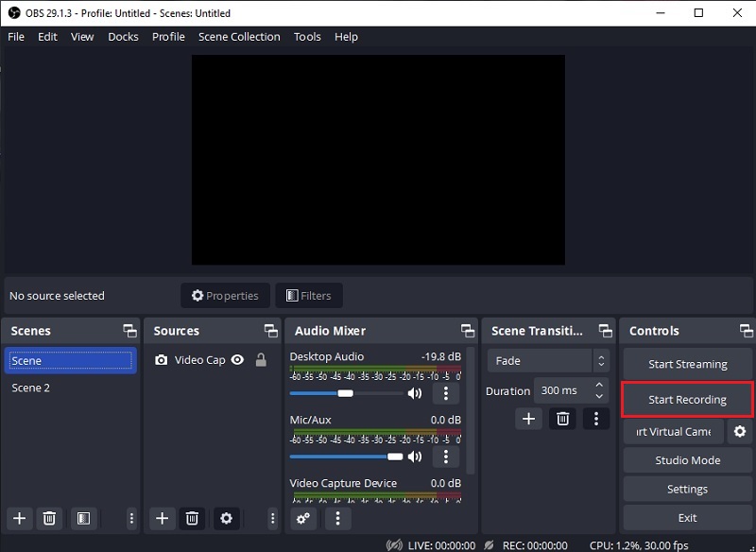Open the Profile menu
The image size is (756, 552).
(x=168, y=37)
